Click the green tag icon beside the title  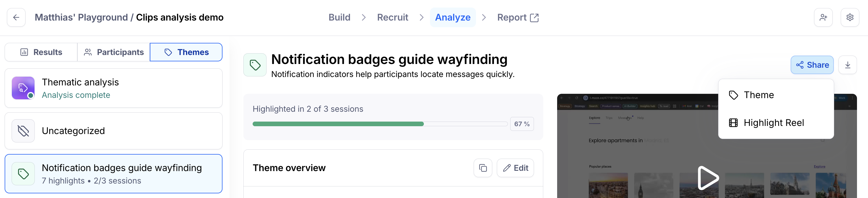255,65
